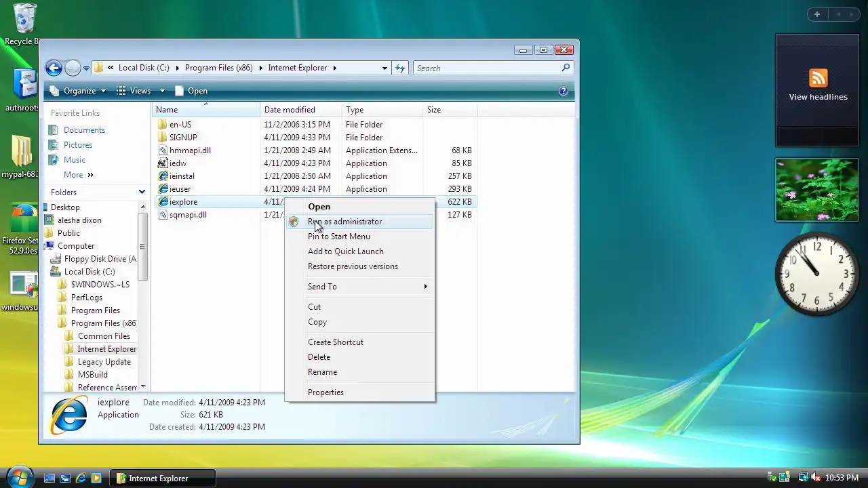Click the flower slideshow gadget thumbnail

pos(817,190)
